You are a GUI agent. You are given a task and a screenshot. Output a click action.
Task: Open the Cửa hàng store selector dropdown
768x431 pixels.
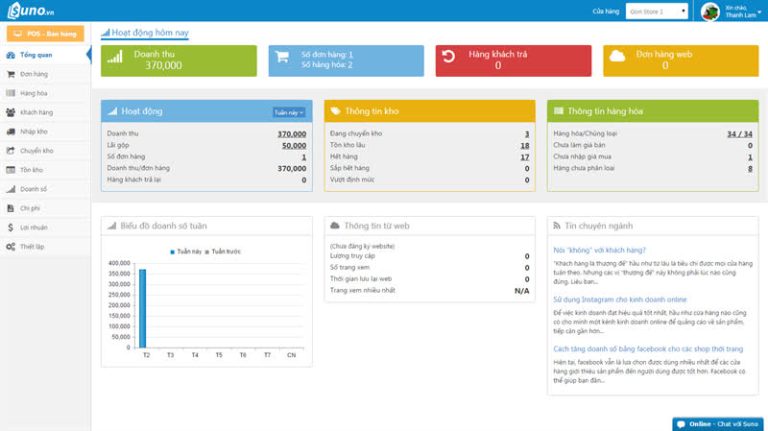658,12
